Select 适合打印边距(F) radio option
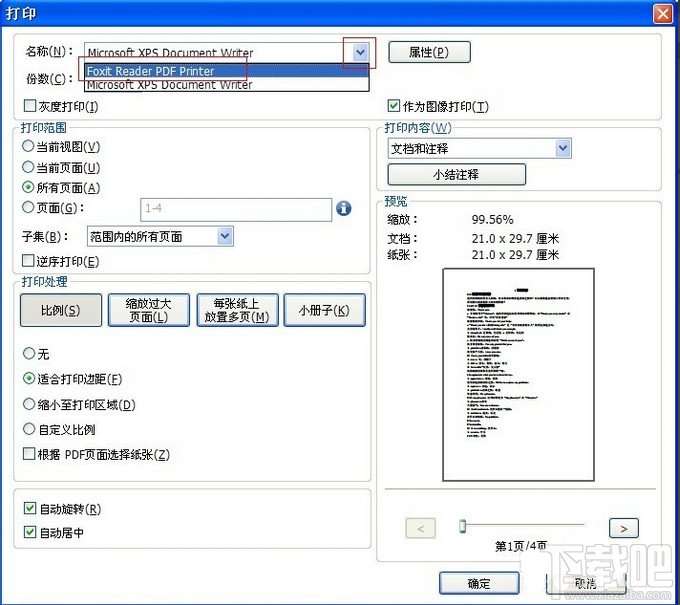 [x=29, y=379]
